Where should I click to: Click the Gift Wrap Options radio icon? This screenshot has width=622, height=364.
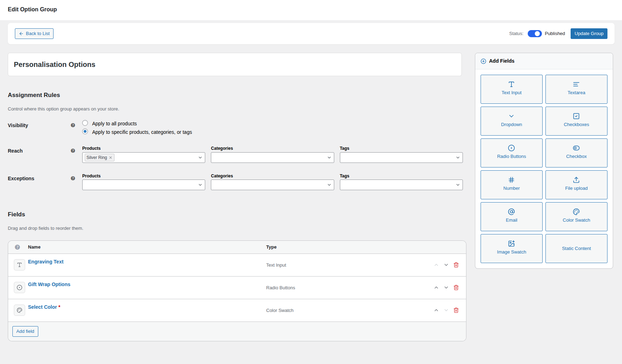pyautogui.click(x=19, y=288)
